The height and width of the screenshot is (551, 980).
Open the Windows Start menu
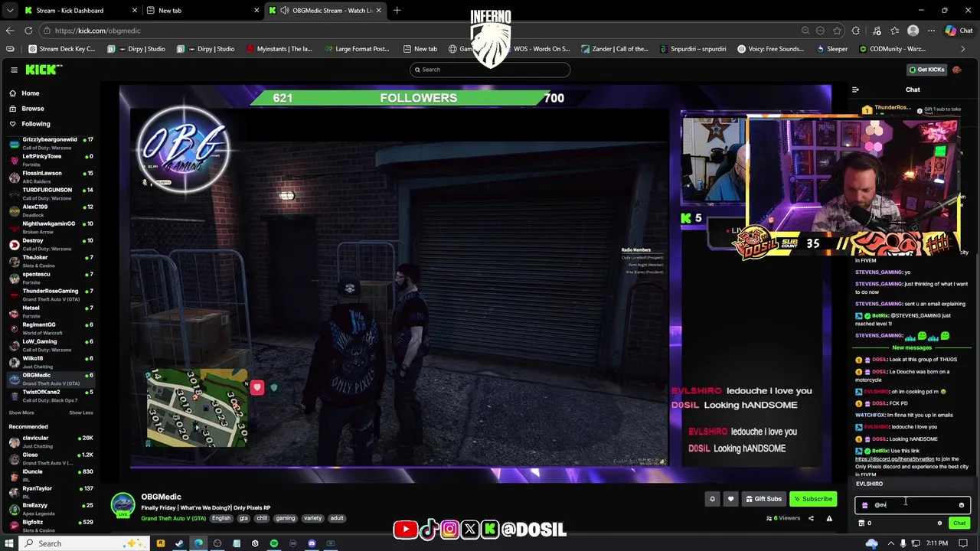coord(11,543)
